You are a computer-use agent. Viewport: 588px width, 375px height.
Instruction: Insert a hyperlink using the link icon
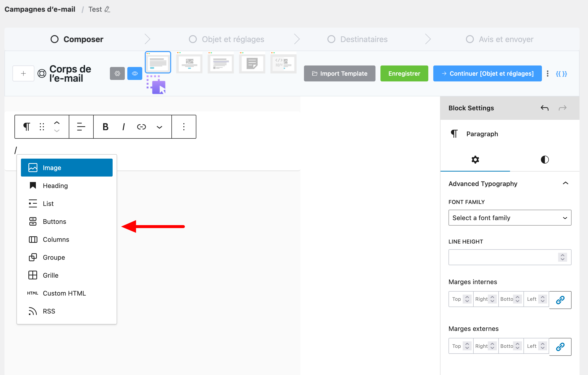(x=141, y=127)
